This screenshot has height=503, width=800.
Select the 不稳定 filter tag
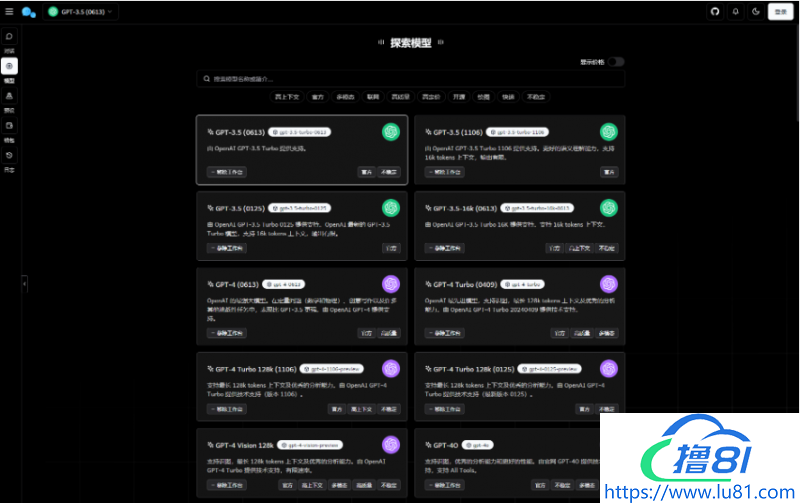pos(537,97)
